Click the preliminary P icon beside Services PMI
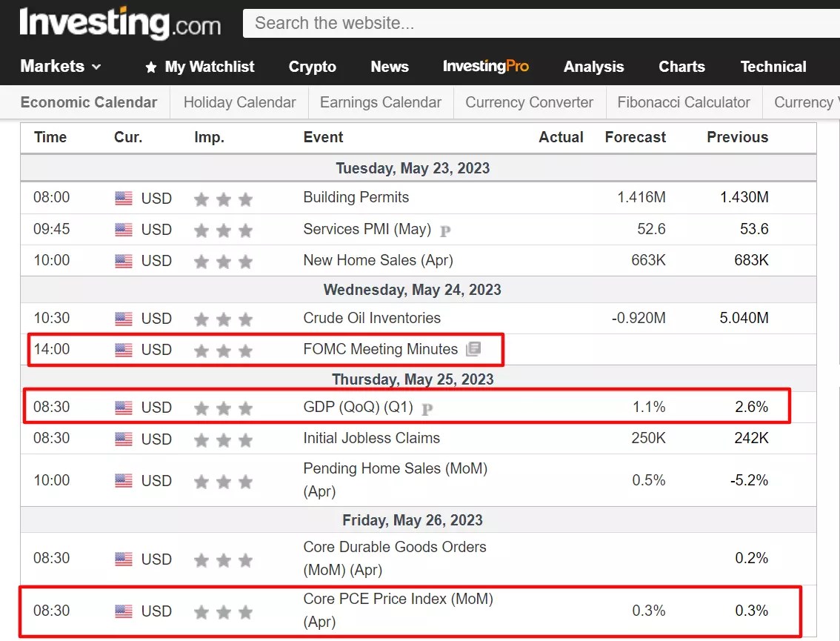This screenshot has width=840, height=641. (445, 231)
